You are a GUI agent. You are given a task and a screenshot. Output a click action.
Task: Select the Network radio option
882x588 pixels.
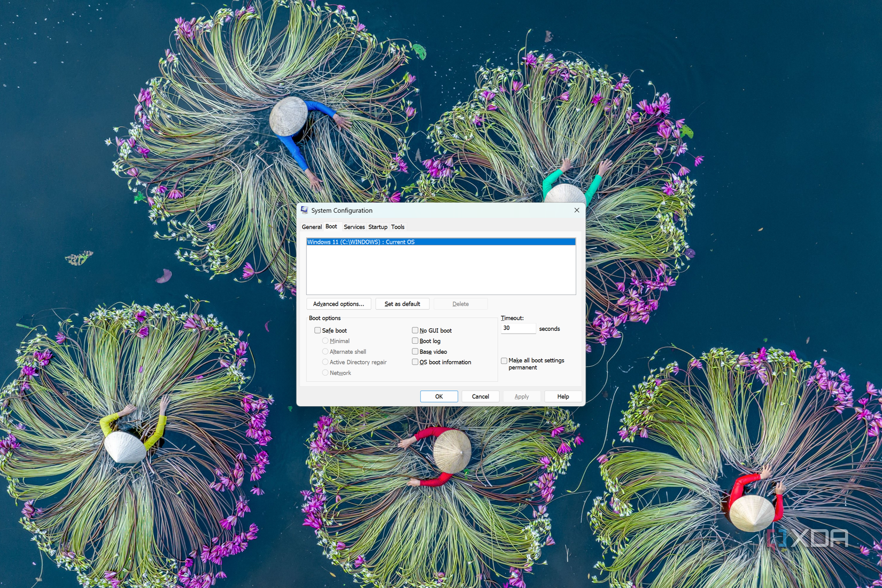pos(325,373)
